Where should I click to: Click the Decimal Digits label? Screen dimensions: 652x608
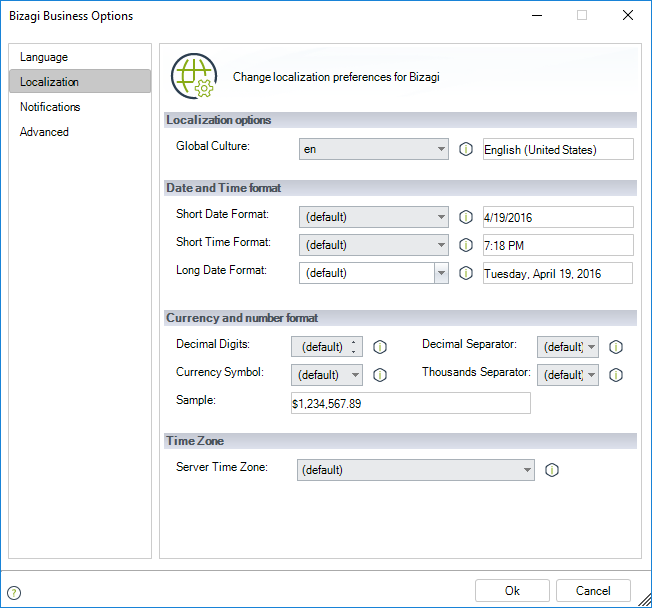tap(212, 344)
